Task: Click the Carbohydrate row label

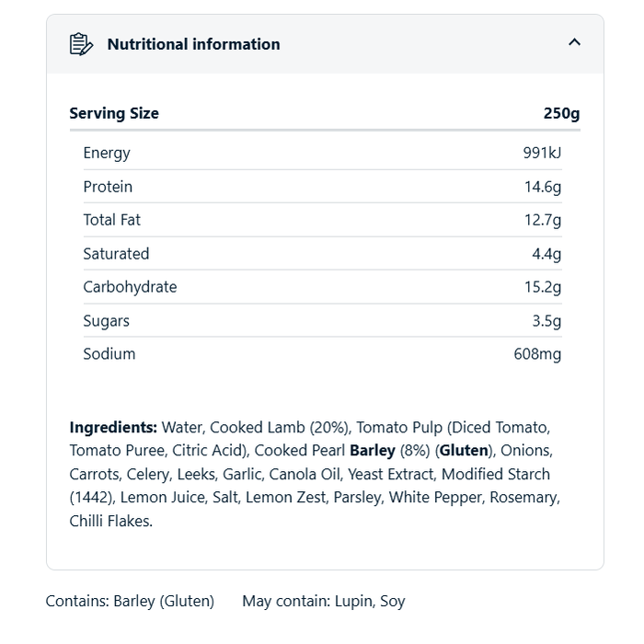Action: pos(130,287)
